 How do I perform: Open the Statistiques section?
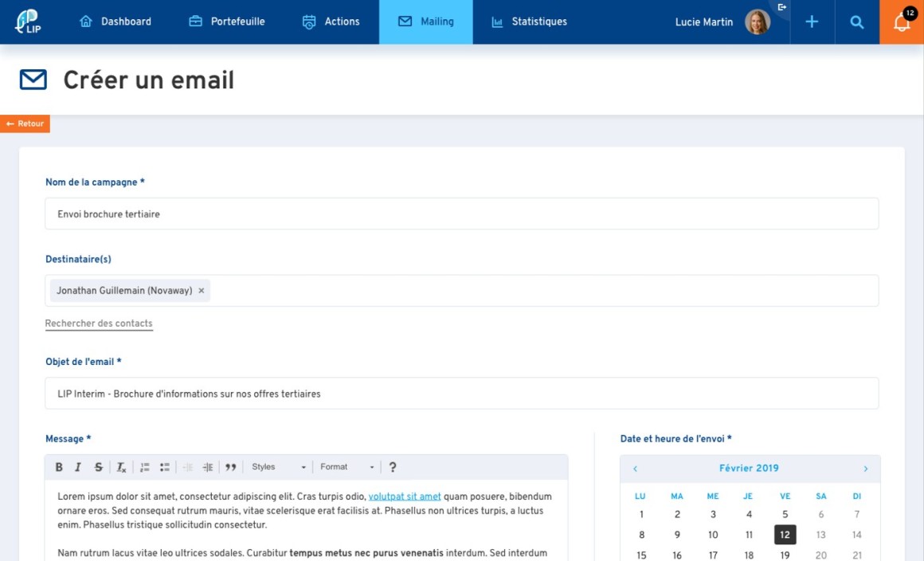coord(529,22)
